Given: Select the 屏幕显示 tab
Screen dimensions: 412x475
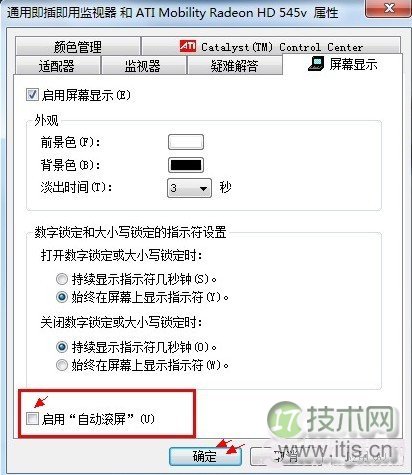Looking at the screenshot, I should (343, 64).
